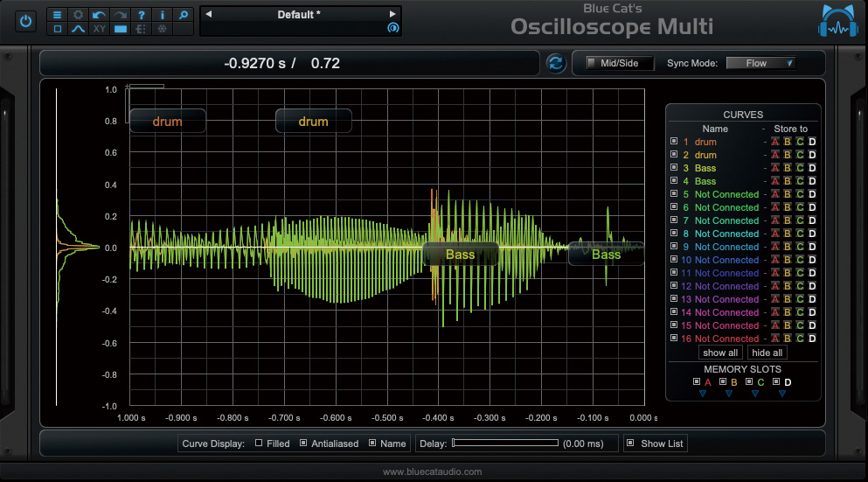This screenshot has width=868, height=482.
Task: Store curve 16 to slot D
Action: click(x=812, y=339)
